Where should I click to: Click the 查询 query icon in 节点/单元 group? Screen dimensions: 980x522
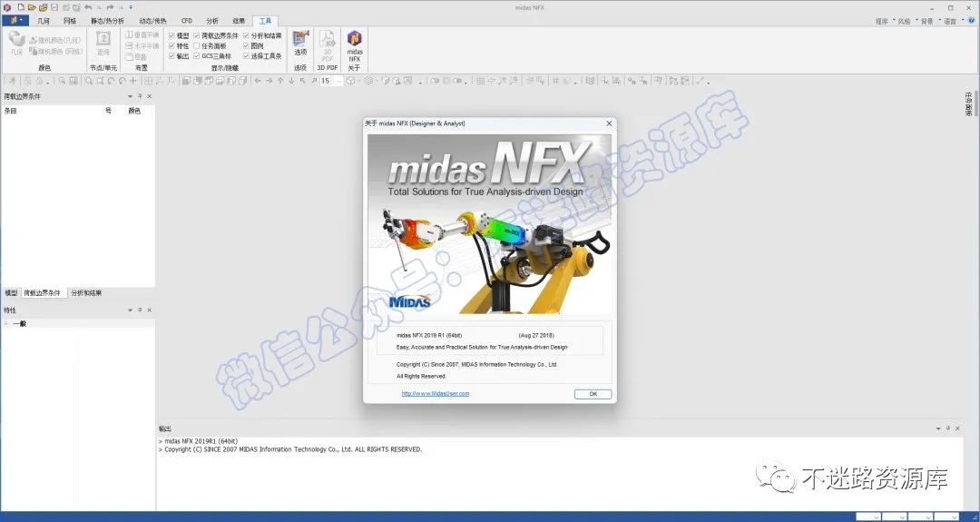(103, 44)
